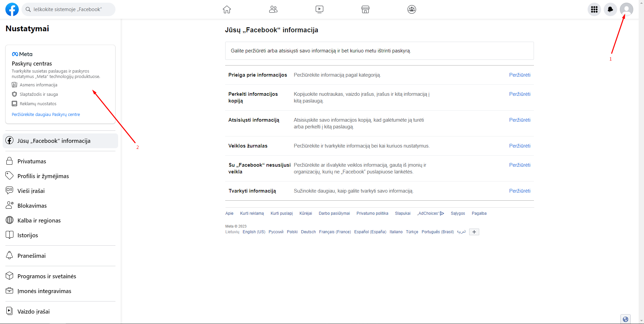Open Programos ir svetainės settings
Screen dimensions: 644x324
pyautogui.click(x=60, y=276)
